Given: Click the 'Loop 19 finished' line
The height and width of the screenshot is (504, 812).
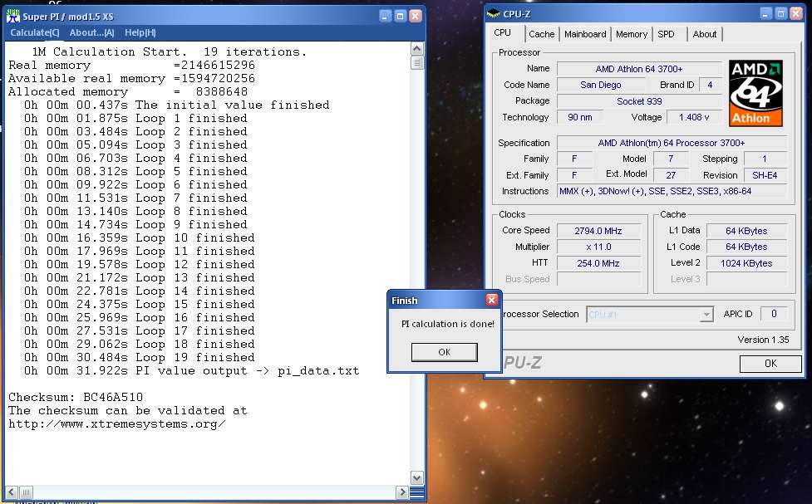Looking at the screenshot, I should (x=140, y=358).
